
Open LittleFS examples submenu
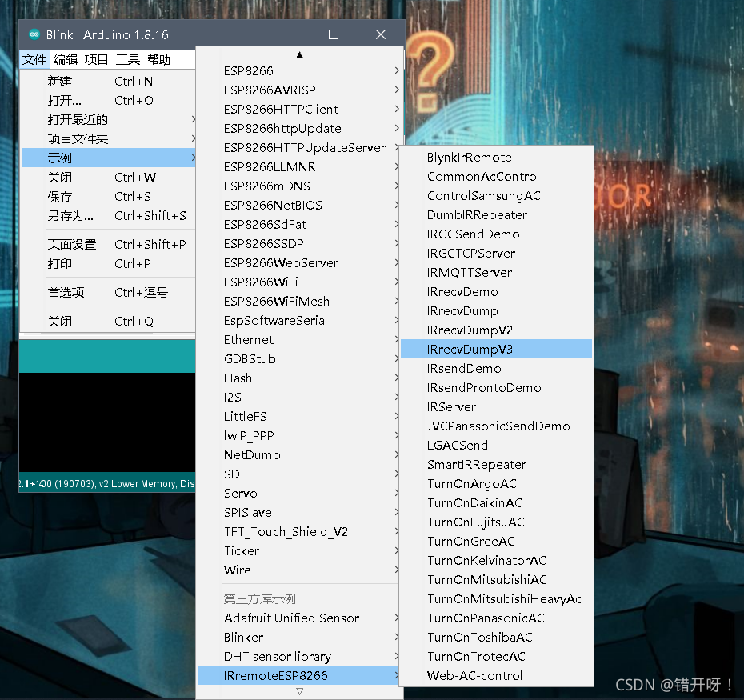coord(299,417)
